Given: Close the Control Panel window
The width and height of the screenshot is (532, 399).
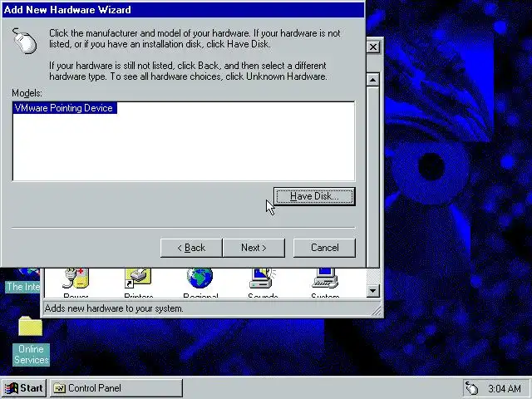Looking at the screenshot, I should click(x=373, y=47).
